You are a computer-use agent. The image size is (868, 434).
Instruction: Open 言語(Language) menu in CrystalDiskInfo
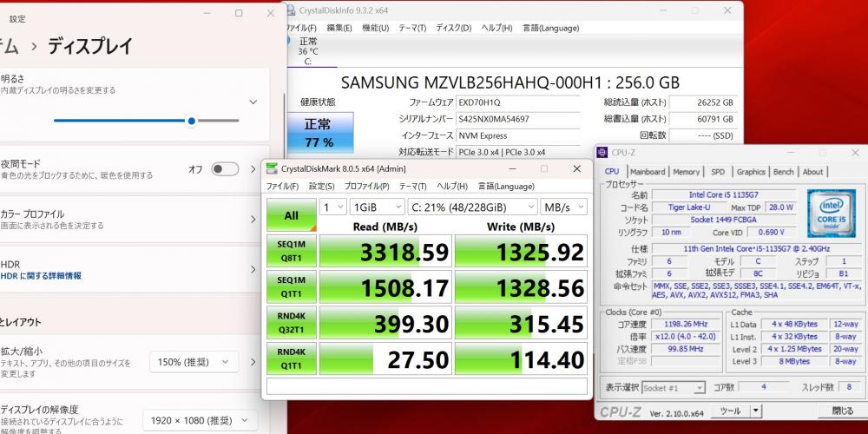(x=551, y=28)
